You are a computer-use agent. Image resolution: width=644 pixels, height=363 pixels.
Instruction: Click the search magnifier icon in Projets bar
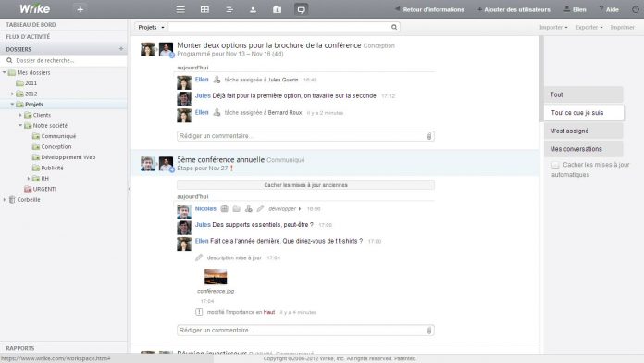click(x=394, y=27)
